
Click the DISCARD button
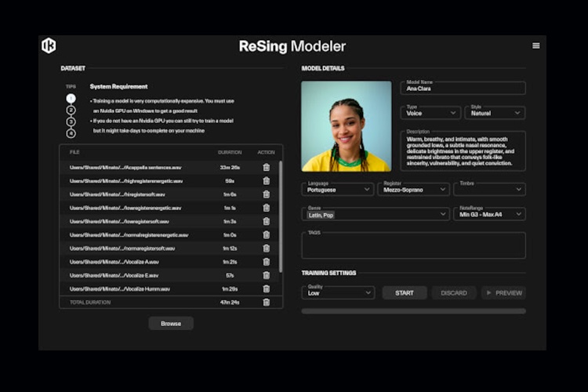point(454,292)
